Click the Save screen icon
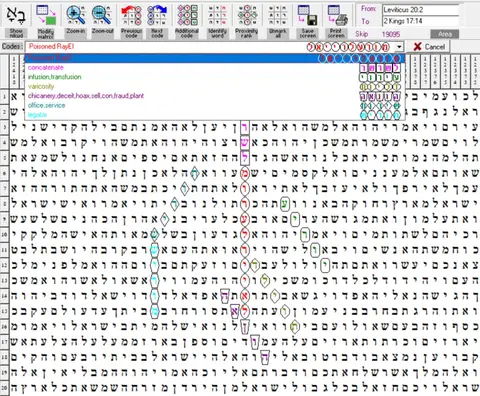This screenshot has width=480, height=396. click(307, 15)
